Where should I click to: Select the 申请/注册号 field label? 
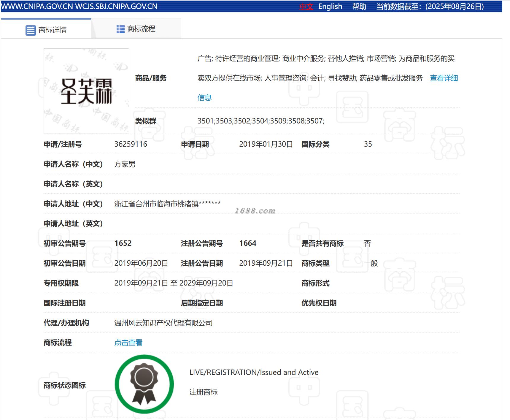coord(63,144)
